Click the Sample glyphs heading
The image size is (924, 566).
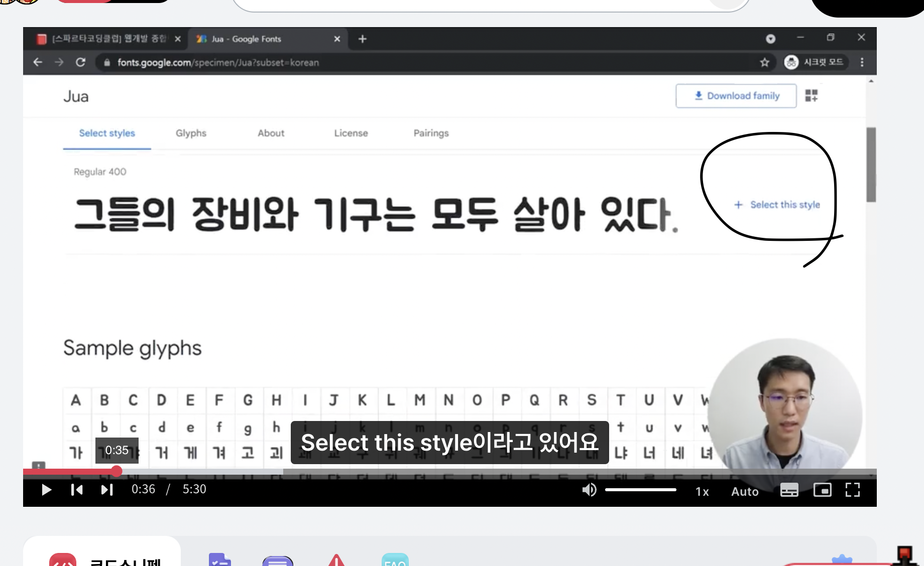click(x=133, y=348)
